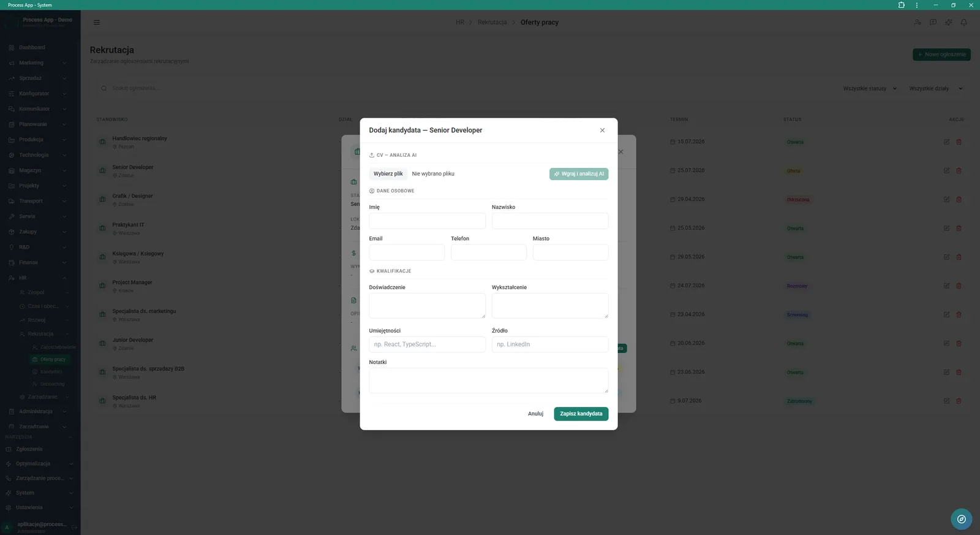Open the compass assistant floating button
The height and width of the screenshot is (535, 980).
point(962,519)
